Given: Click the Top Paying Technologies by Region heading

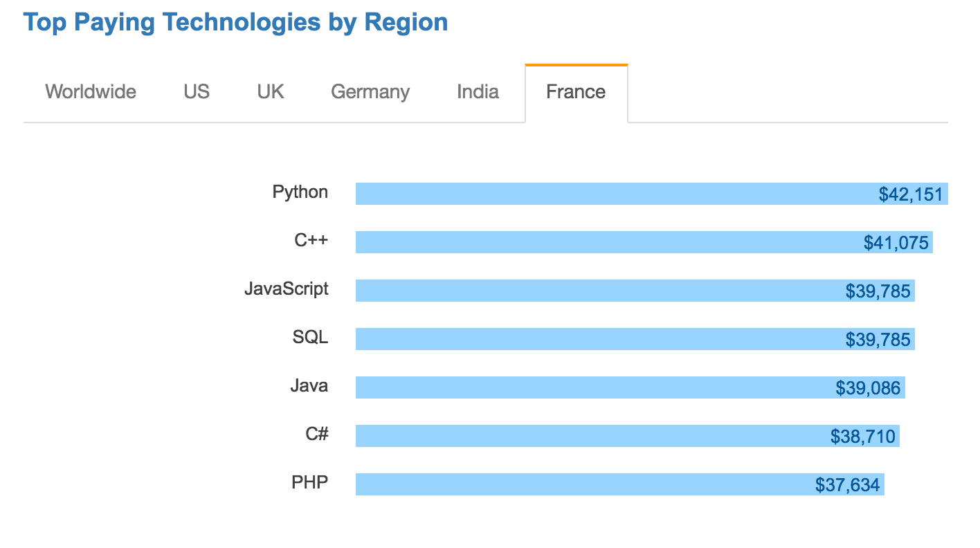Looking at the screenshot, I should (x=236, y=22).
